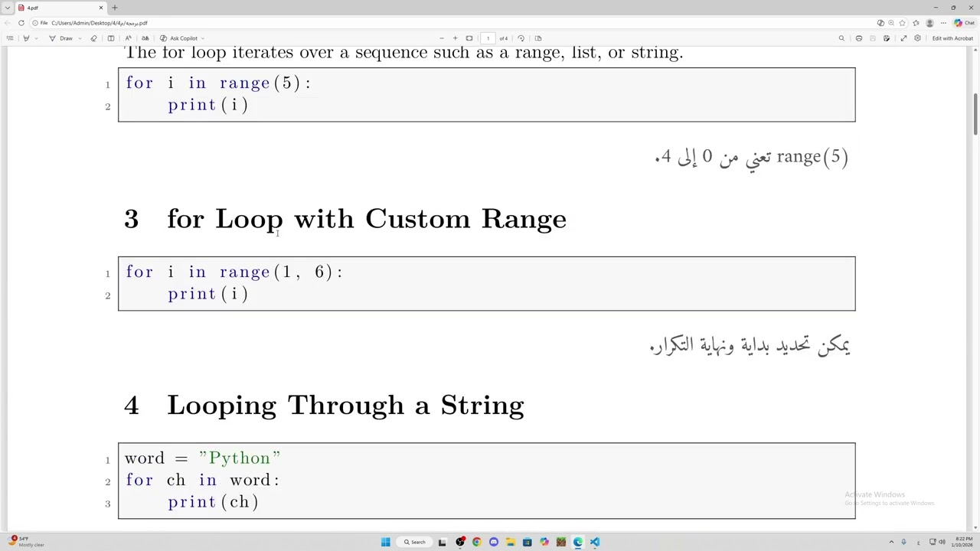Select the highlight tool
The height and width of the screenshot is (551, 980).
click(26, 38)
